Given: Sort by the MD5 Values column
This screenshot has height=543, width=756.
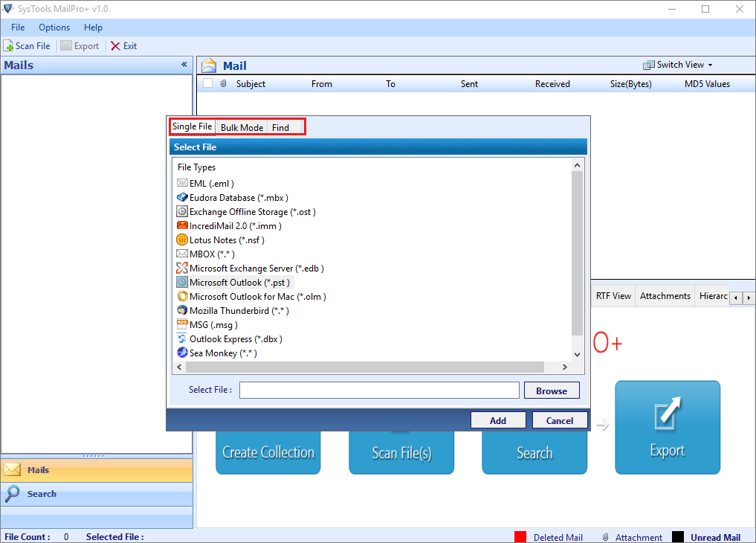Looking at the screenshot, I should click(x=707, y=84).
